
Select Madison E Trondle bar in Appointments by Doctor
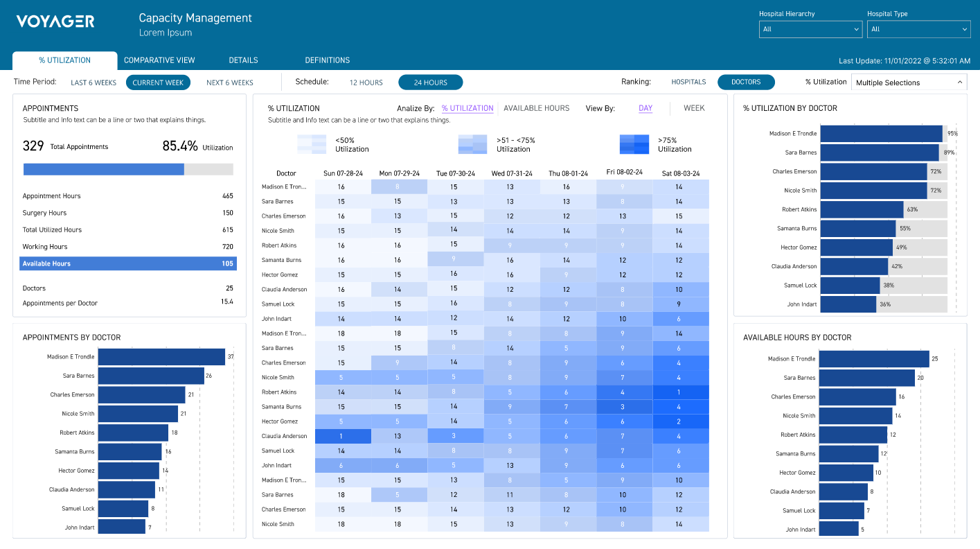161,357
